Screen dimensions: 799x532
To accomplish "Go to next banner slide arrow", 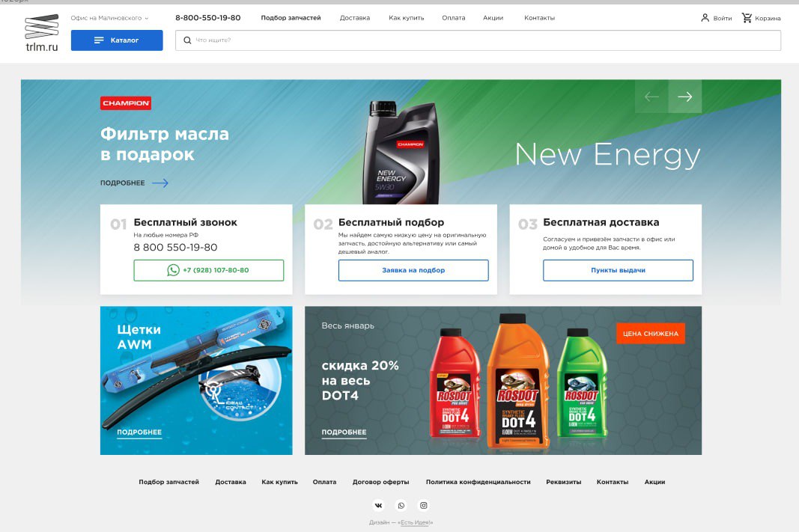I will [x=685, y=97].
